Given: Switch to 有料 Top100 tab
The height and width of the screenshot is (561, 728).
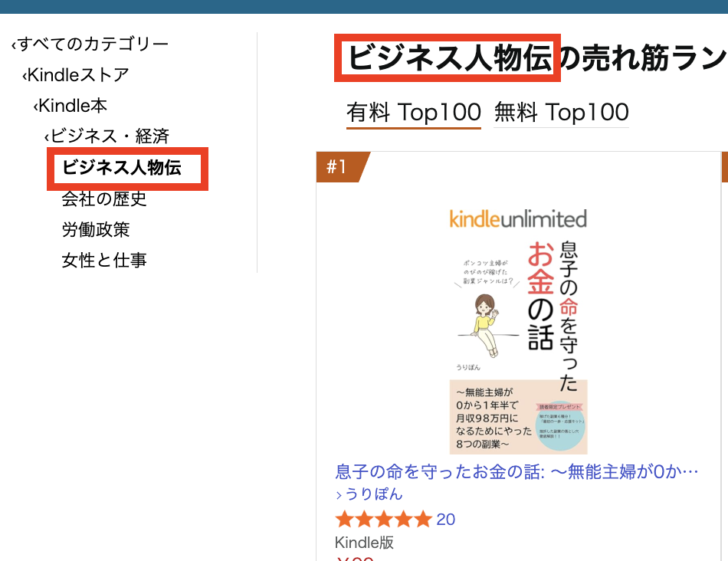Looking at the screenshot, I should (414, 113).
